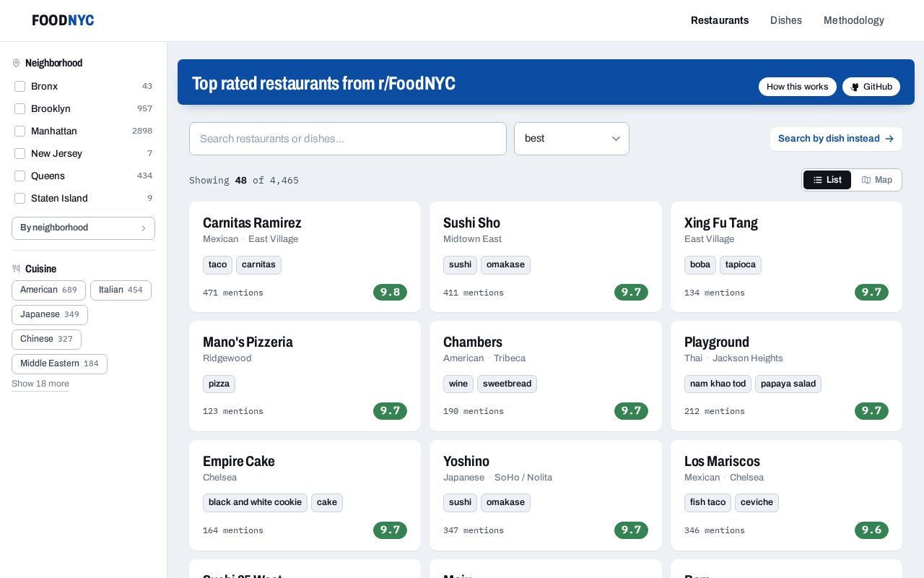The width and height of the screenshot is (924, 578).
Task: Focus the search restaurants or dishes field
Action: [348, 139]
